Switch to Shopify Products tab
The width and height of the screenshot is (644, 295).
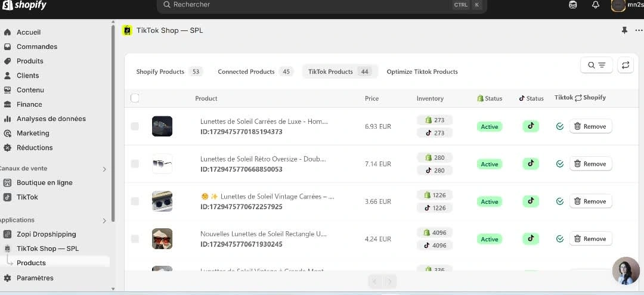coord(169,72)
